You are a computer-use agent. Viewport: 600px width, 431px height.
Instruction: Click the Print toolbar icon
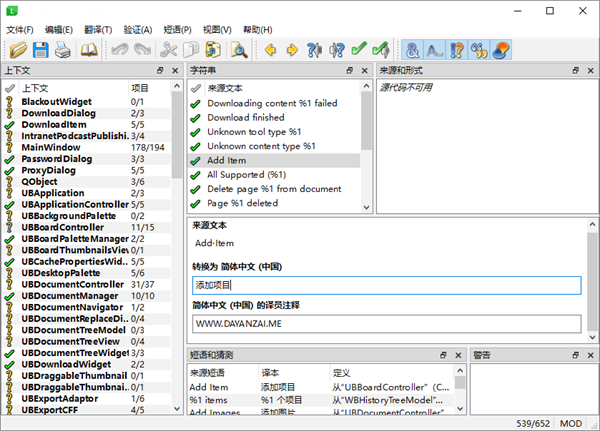click(x=63, y=49)
